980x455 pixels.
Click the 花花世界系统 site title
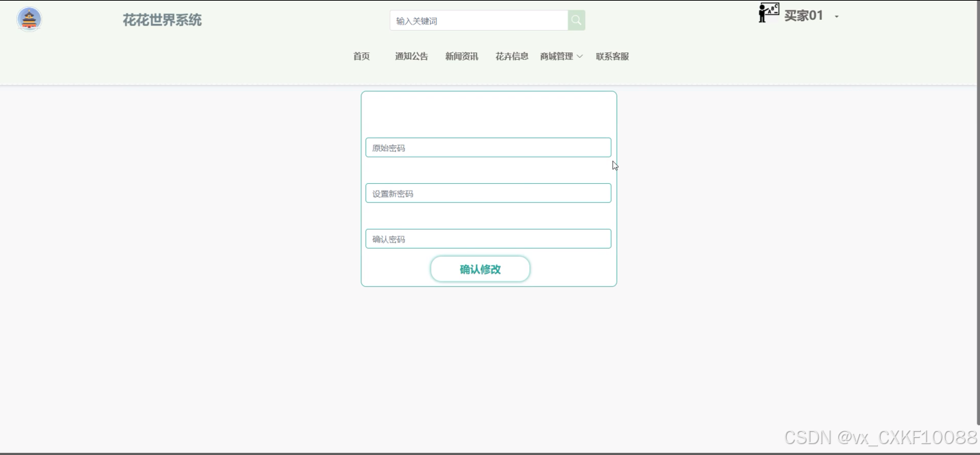coord(162,20)
